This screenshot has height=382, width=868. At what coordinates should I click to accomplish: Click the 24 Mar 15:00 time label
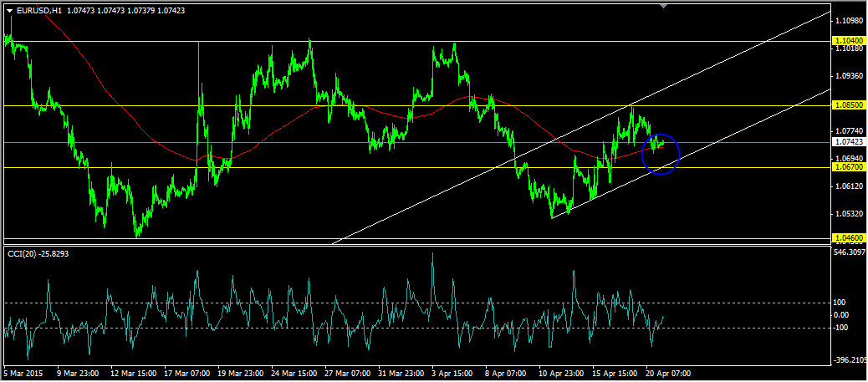pos(294,374)
